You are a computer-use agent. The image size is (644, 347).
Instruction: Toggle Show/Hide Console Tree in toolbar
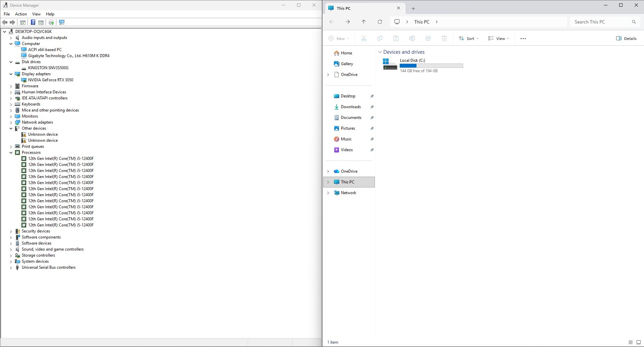coord(23,22)
